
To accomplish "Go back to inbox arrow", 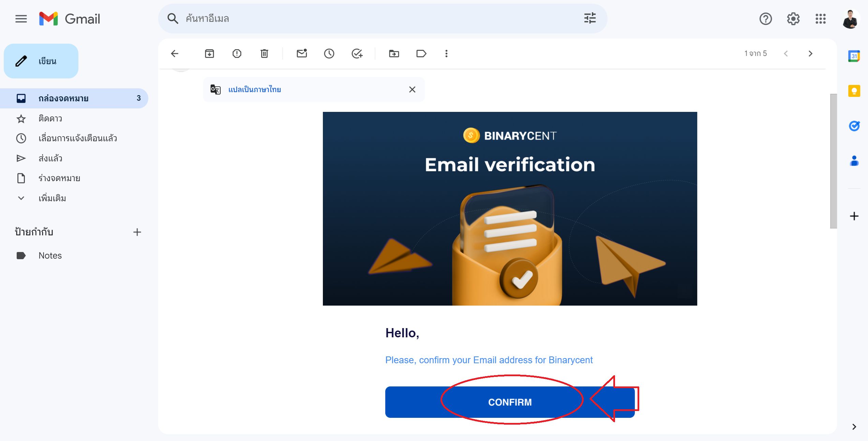I will click(175, 54).
